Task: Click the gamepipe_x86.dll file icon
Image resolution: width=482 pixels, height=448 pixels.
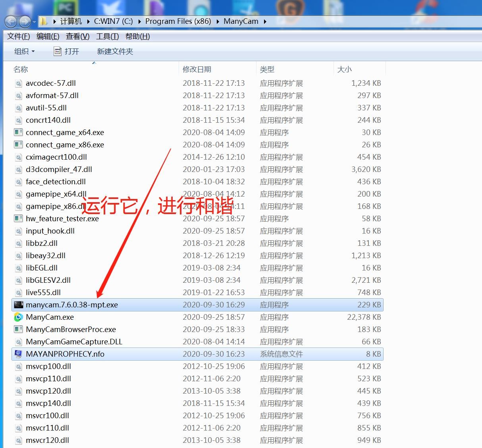Action: 18,207
